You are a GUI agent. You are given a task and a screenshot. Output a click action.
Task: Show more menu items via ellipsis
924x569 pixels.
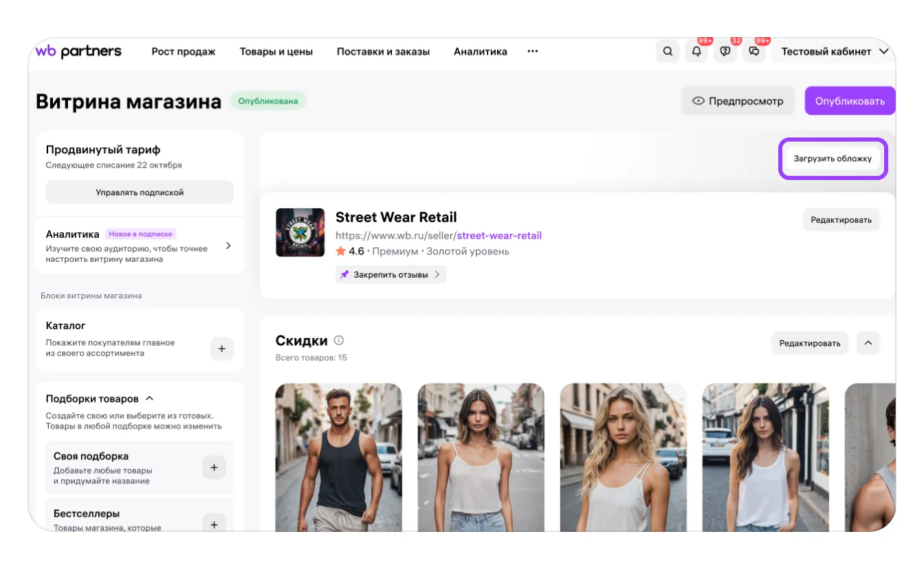pyautogui.click(x=532, y=52)
